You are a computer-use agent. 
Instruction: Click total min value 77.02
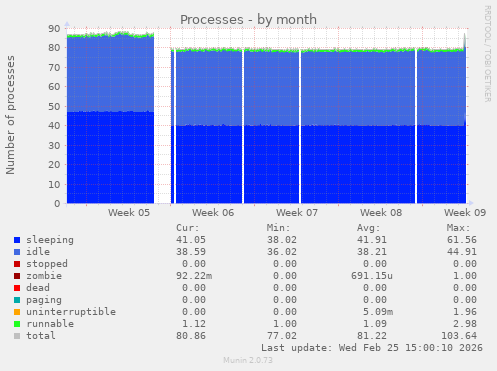(x=282, y=336)
